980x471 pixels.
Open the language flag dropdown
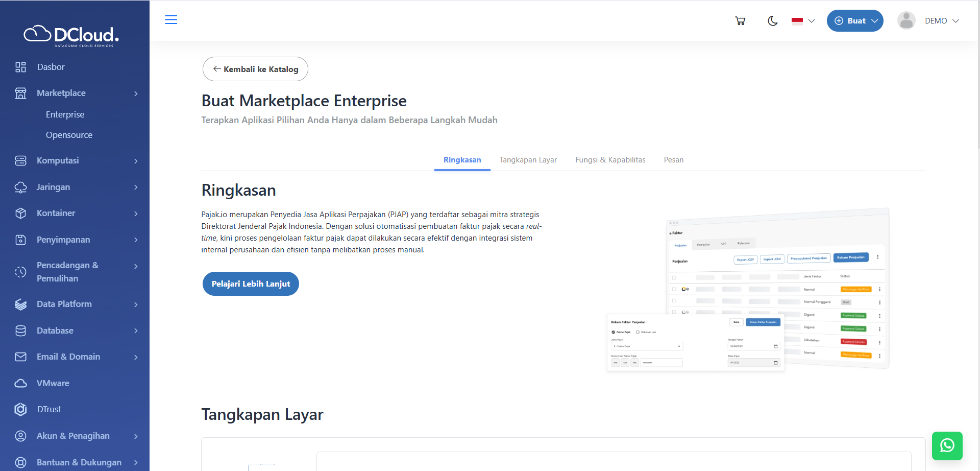click(803, 21)
